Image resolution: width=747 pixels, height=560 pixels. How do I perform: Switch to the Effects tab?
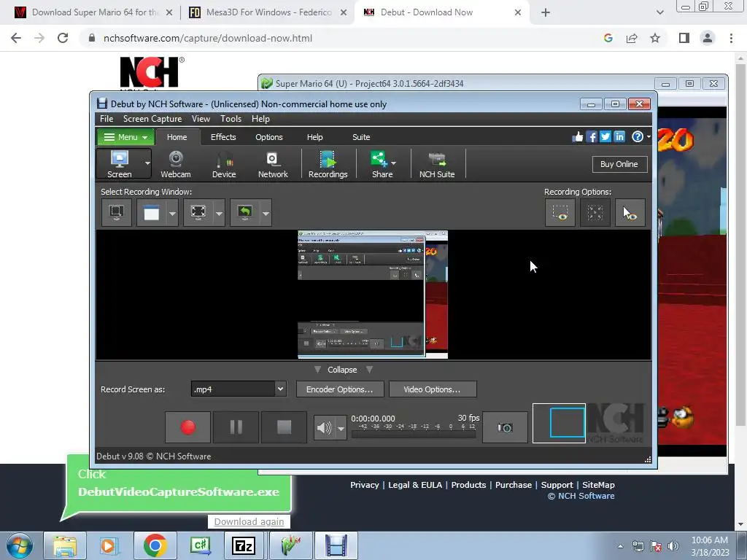[x=223, y=137]
